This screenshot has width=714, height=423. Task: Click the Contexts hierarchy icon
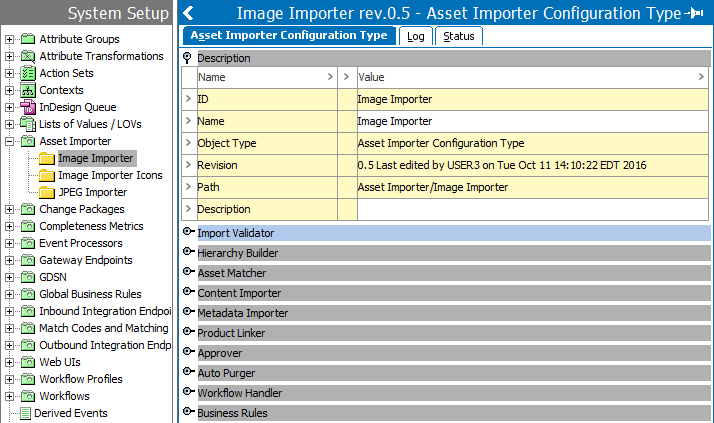point(28,90)
